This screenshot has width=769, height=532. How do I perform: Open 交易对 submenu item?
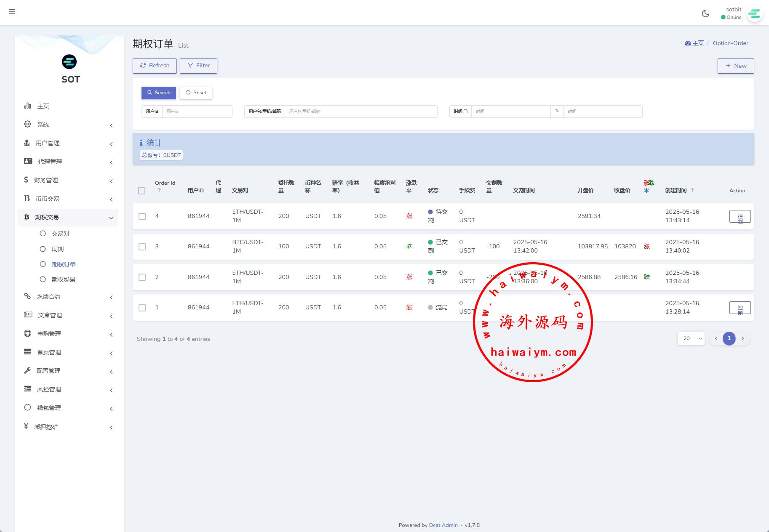click(x=60, y=234)
